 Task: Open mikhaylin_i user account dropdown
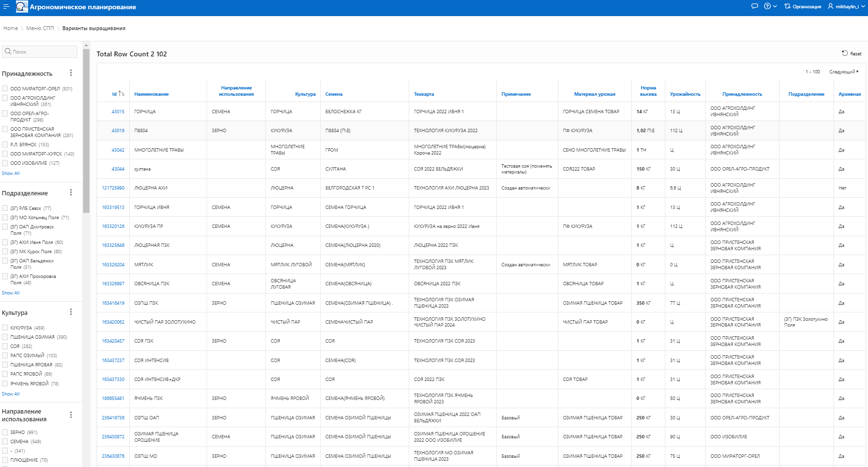(x=846, y=6)
